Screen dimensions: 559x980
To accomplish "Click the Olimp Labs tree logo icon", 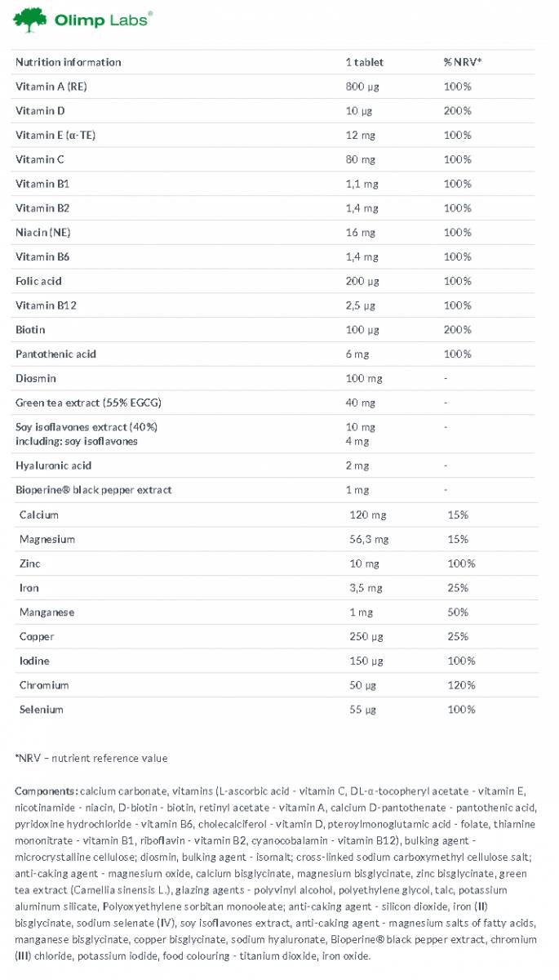I will (x=30, y=20).
